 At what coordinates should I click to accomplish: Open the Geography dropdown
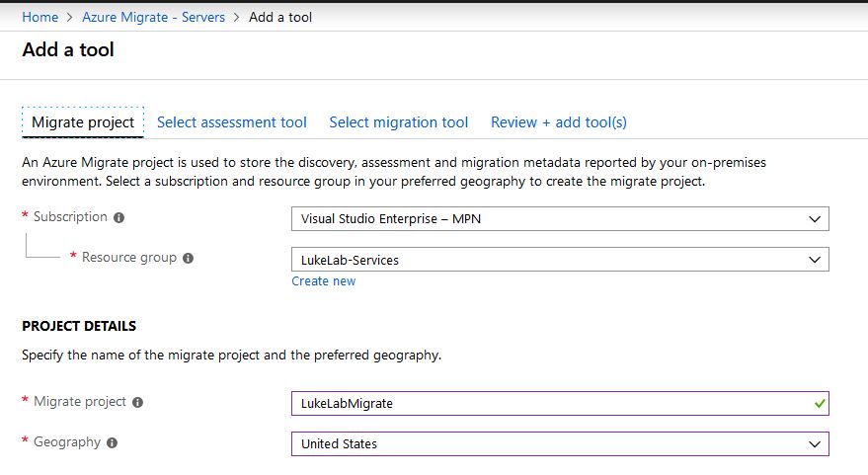point(560,444)
